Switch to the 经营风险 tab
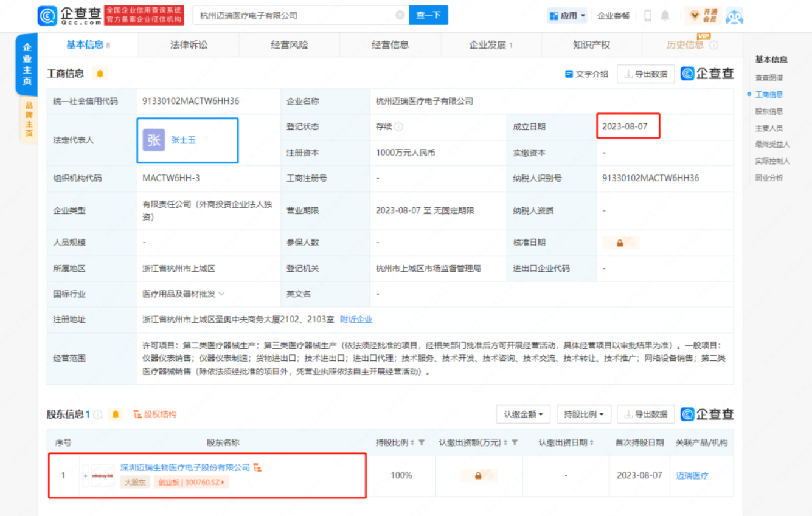The height and width of the screenshot is (516, 812). 290,45
